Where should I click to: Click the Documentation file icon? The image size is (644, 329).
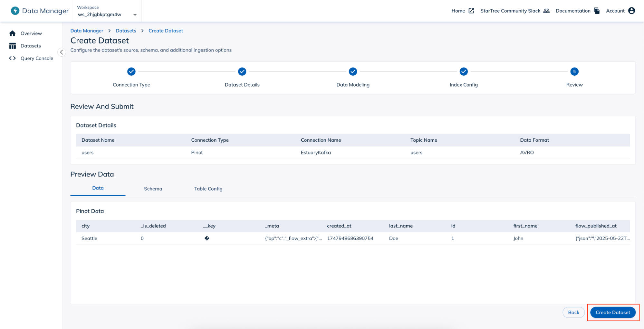point(597,11)
